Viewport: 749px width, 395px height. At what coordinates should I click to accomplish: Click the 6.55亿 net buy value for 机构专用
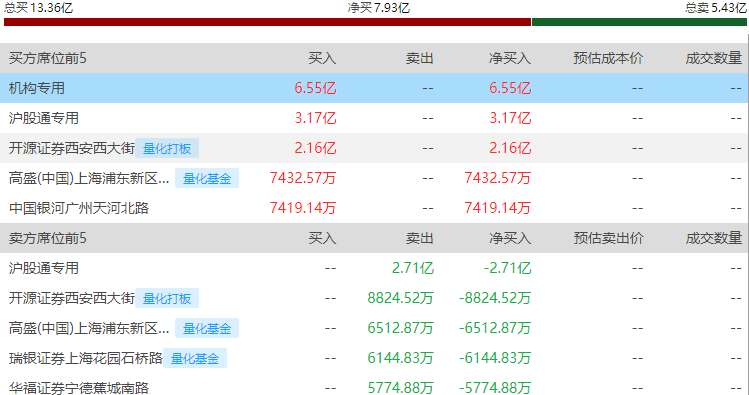(x=510, y=88)
